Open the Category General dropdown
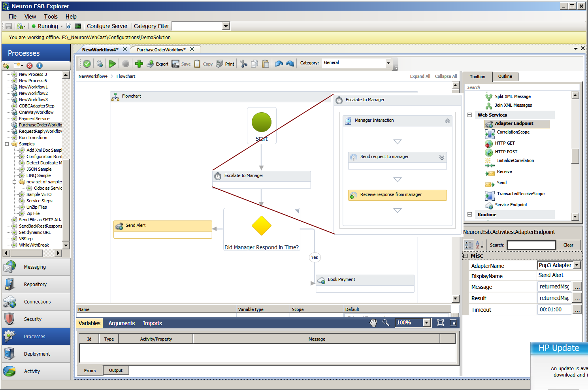This screenshot has height=390, width=588. pyautogui.click(x=388, y=63)
